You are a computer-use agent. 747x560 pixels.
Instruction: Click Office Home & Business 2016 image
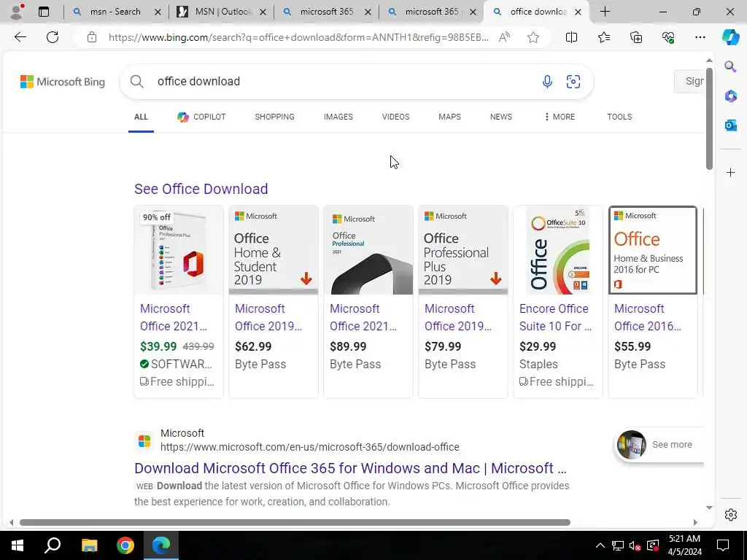coord(653,250)
